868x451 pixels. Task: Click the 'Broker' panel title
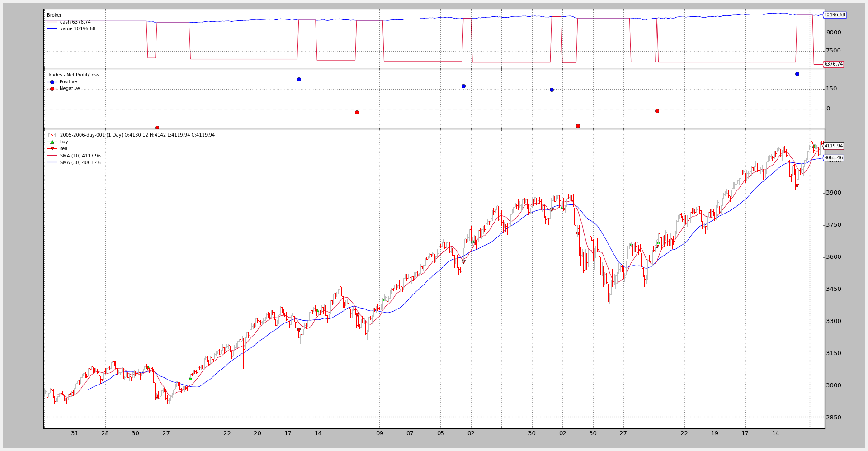(54, 15)
